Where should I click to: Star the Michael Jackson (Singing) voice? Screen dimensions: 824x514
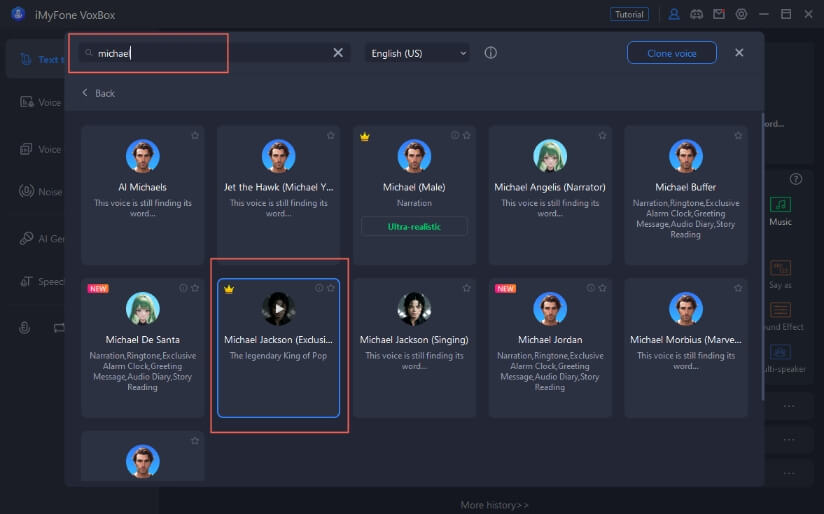(x=467, y=288)
